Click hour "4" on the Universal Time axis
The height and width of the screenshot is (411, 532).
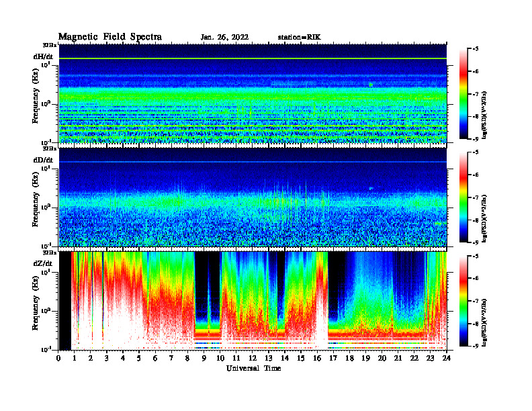pos(123,359)
